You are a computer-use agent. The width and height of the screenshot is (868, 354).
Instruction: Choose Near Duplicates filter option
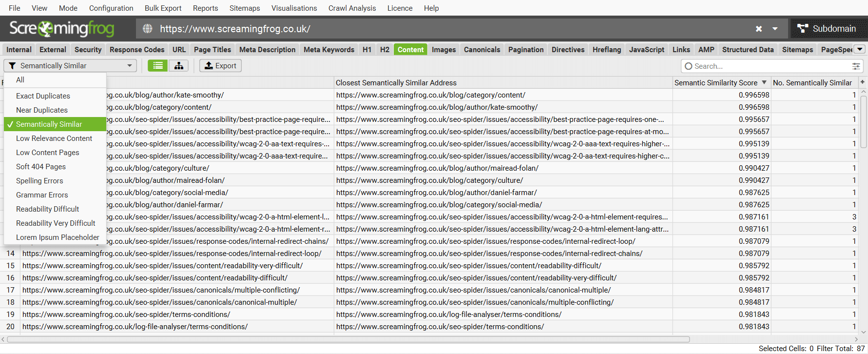[42, 110]
